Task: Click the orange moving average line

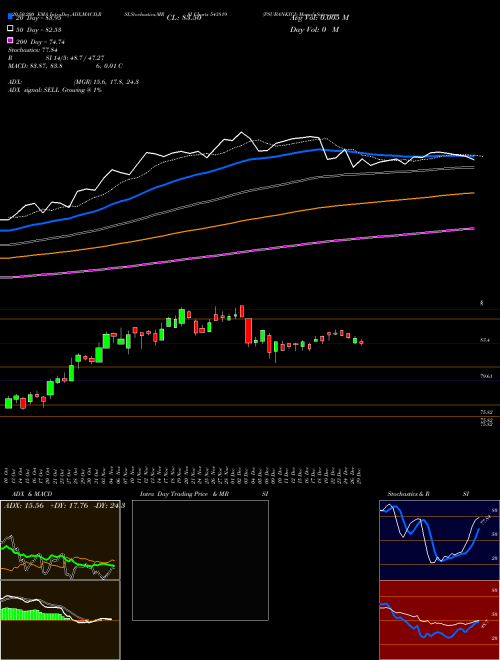Action: pyautogui.click(x=236, y=222)
